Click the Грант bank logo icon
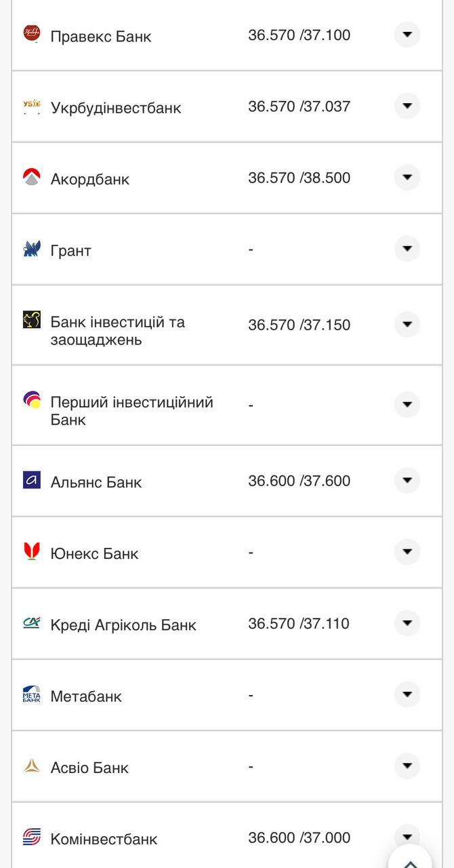The height and width of the screenshot is (868, 454). (x=32, y=249)
